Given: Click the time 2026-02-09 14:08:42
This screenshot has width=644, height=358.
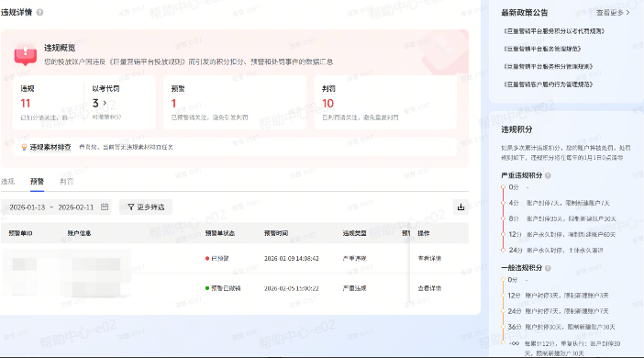Looking at the screenshot, I should (x=291, y=259).
